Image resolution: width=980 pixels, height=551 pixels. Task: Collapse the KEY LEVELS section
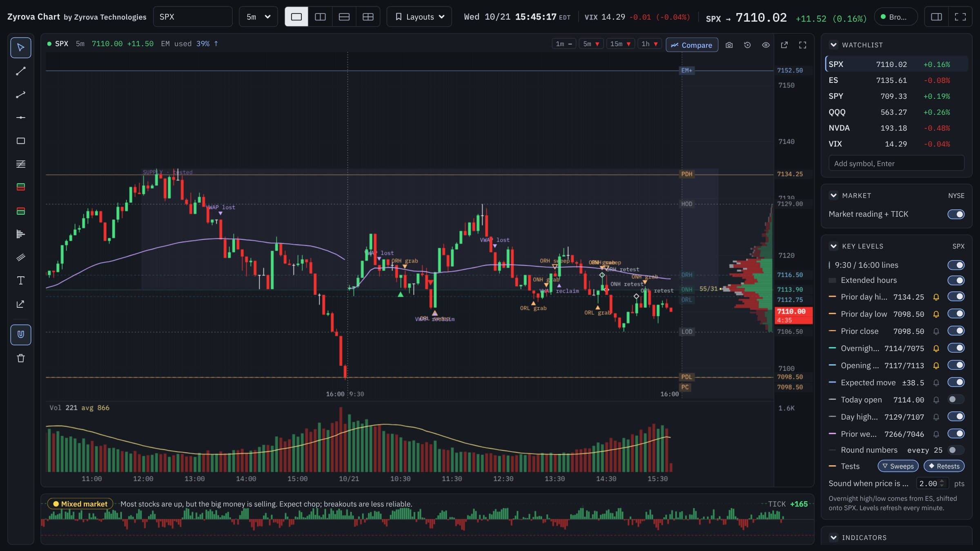(x=833, y=246)
